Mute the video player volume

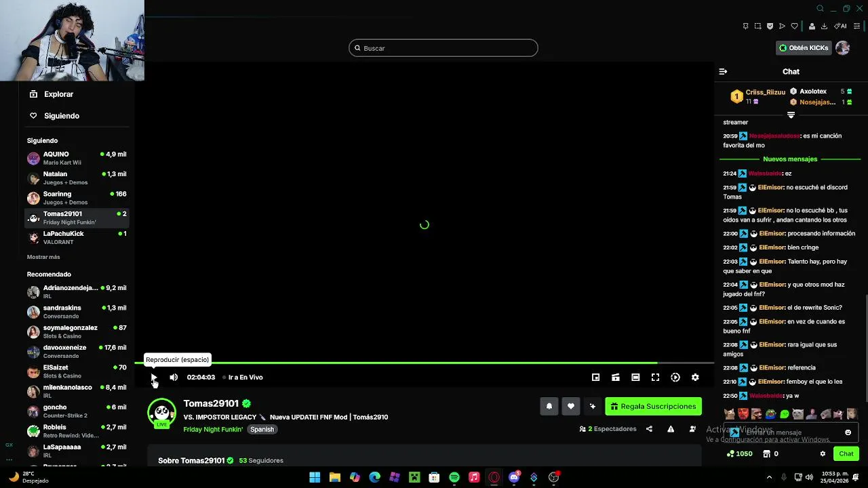pyautogui.click(x=174, y=378)
